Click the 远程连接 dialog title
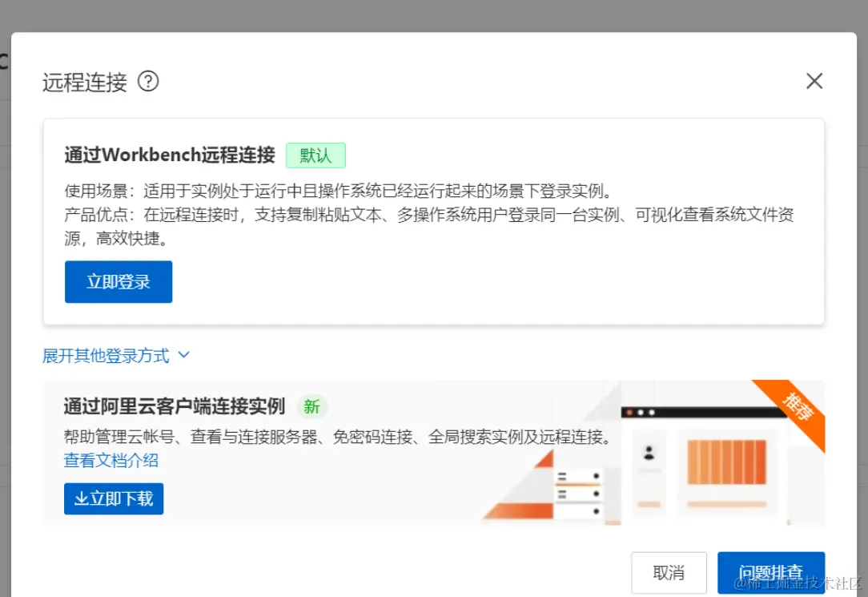 click(x=85, y=82)
